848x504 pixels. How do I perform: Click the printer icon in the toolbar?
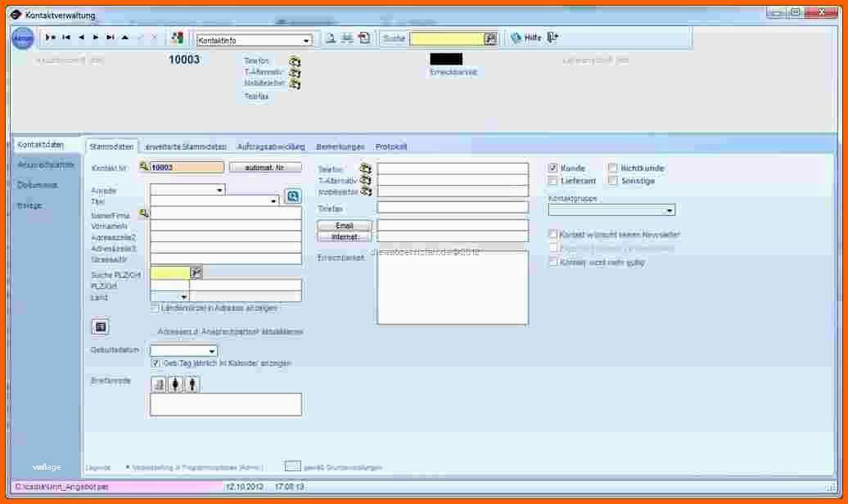coord(347,38)
